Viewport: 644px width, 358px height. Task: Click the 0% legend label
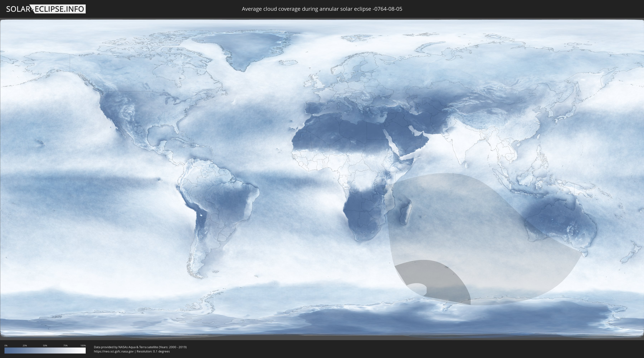click(x=6, y=345)
